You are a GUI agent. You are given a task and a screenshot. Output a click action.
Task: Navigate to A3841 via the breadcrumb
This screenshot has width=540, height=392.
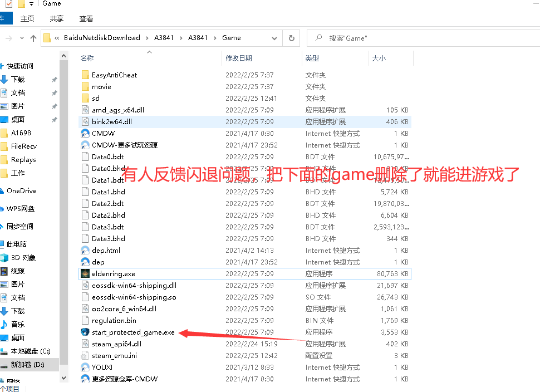(164, 38)
